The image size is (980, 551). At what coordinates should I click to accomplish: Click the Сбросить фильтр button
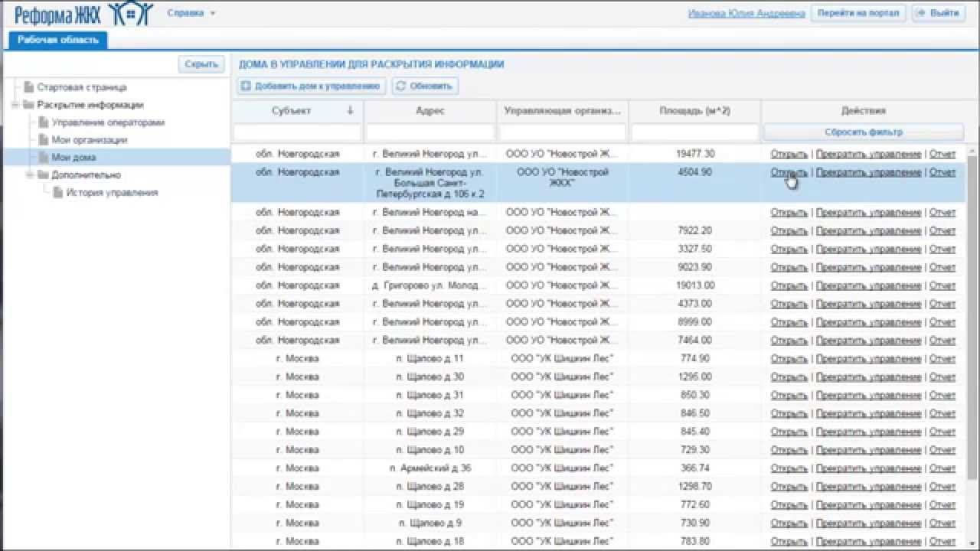[x=864, y=132]
